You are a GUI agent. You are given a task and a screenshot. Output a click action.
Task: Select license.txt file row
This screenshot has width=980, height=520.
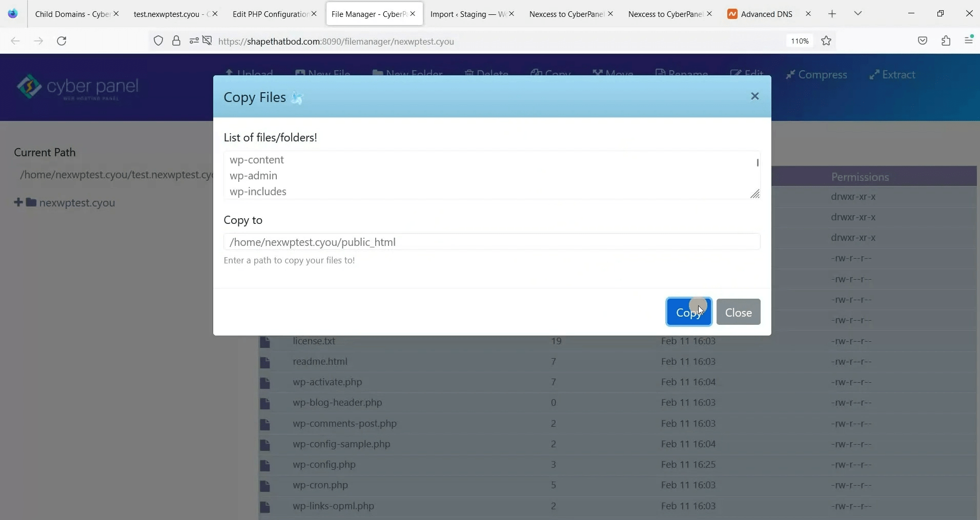click(x=617, y=341)
